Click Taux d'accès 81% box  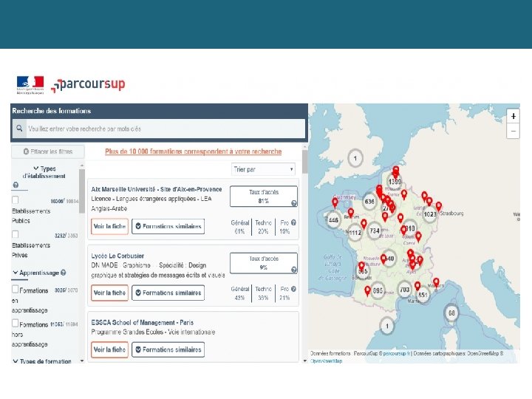(x=264, y=196)
